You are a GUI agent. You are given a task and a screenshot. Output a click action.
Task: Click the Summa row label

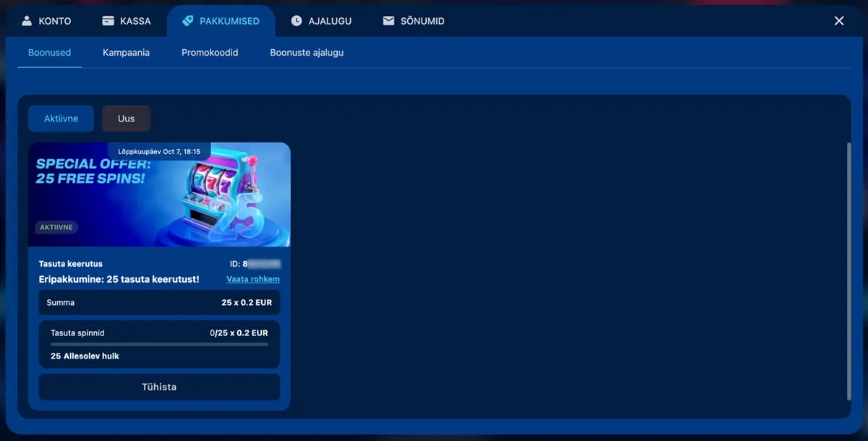pos(61,302)
